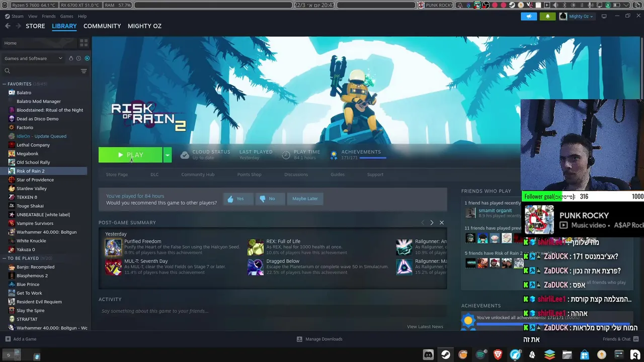Screen dimensions: 644x362
Task: Open the Guides link
Action: 338,174
